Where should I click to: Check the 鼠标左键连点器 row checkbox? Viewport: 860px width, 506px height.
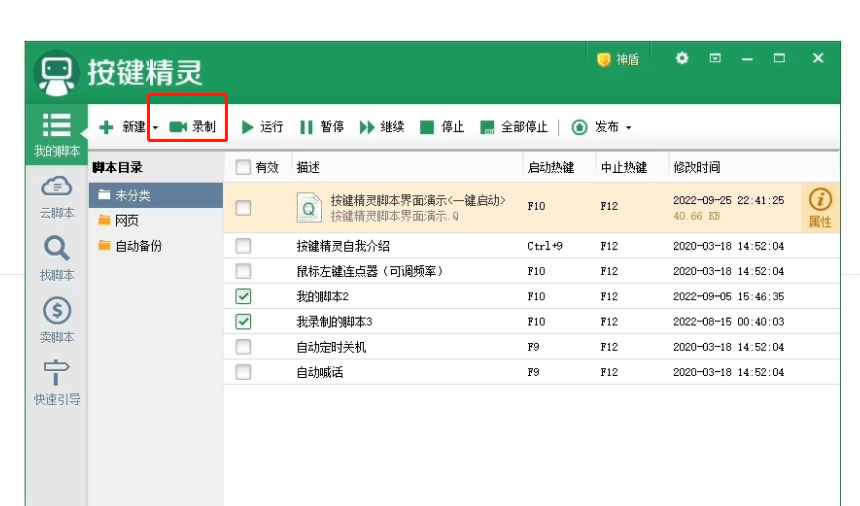point(243,271)
